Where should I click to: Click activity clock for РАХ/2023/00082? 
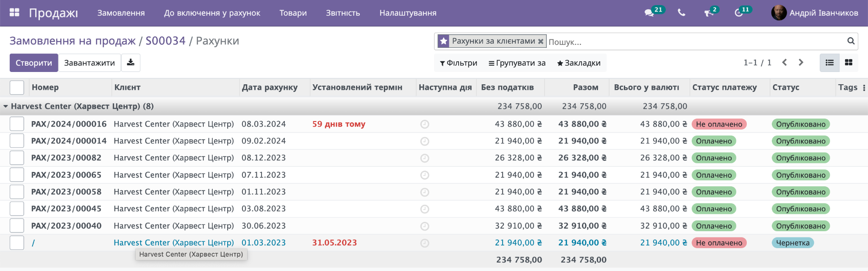[x=425, y=158]
